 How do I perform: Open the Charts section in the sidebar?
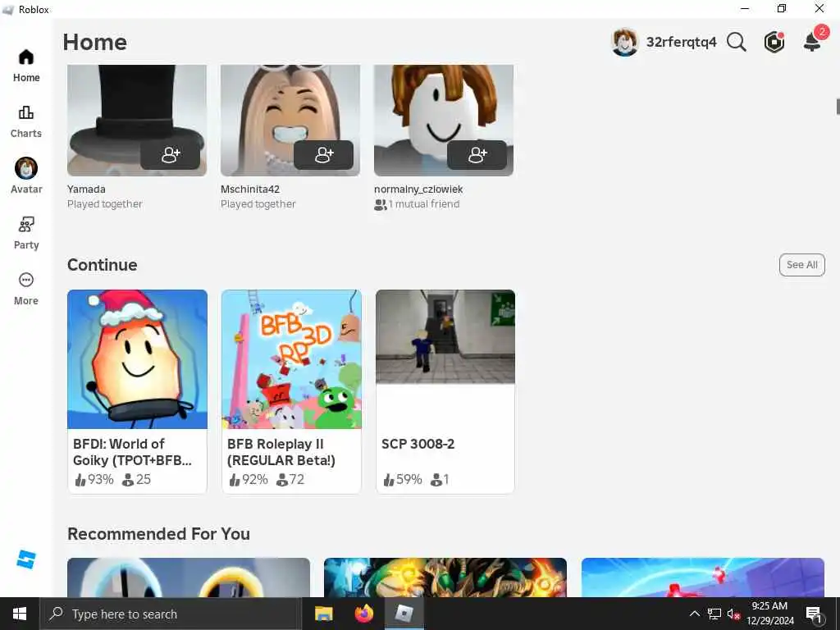26,121
